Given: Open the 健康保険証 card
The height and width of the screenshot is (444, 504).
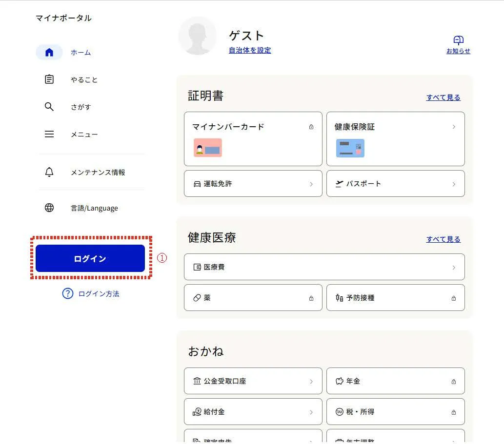Looking at the screenshot, I should 395,139.
